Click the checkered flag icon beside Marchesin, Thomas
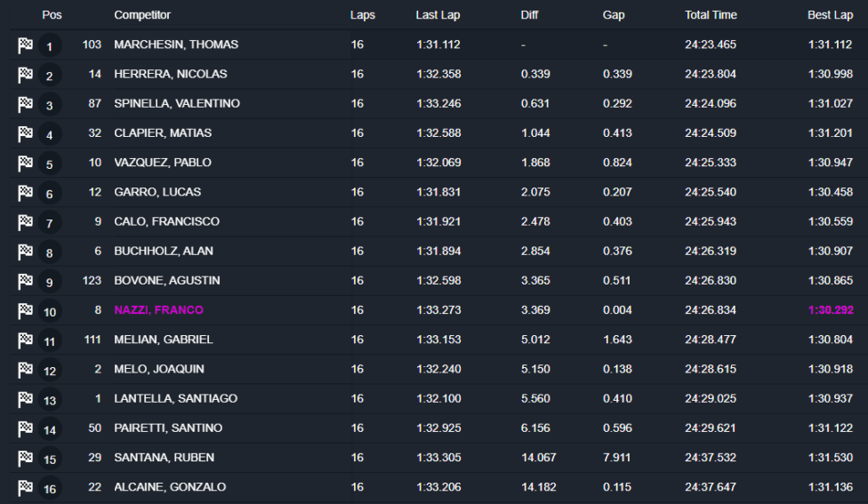The width and height of the screenshot is (868, 504). [x=25, y=45]
